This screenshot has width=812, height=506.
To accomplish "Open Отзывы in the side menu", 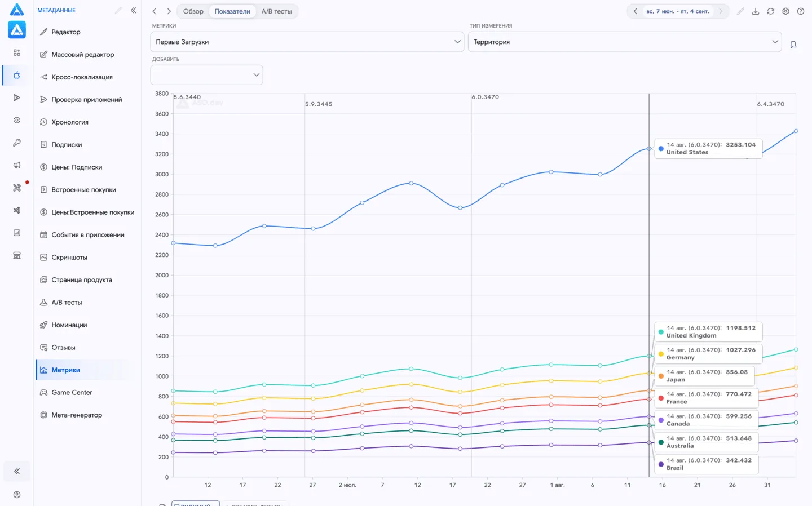I will [63, 348].
